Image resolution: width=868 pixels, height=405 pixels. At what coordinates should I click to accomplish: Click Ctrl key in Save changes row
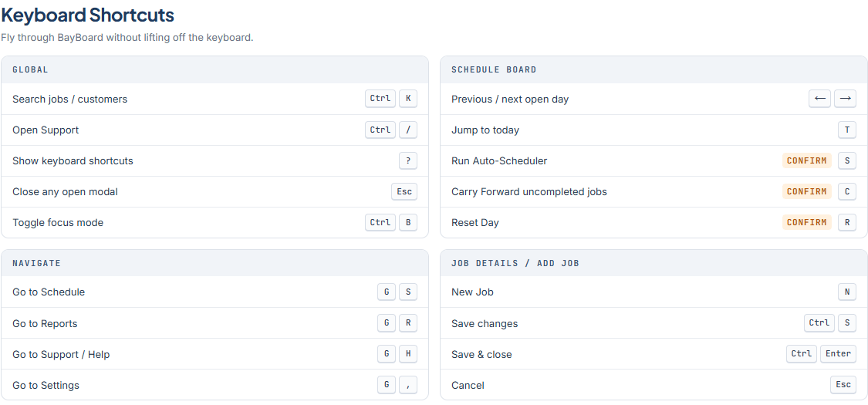819,323
